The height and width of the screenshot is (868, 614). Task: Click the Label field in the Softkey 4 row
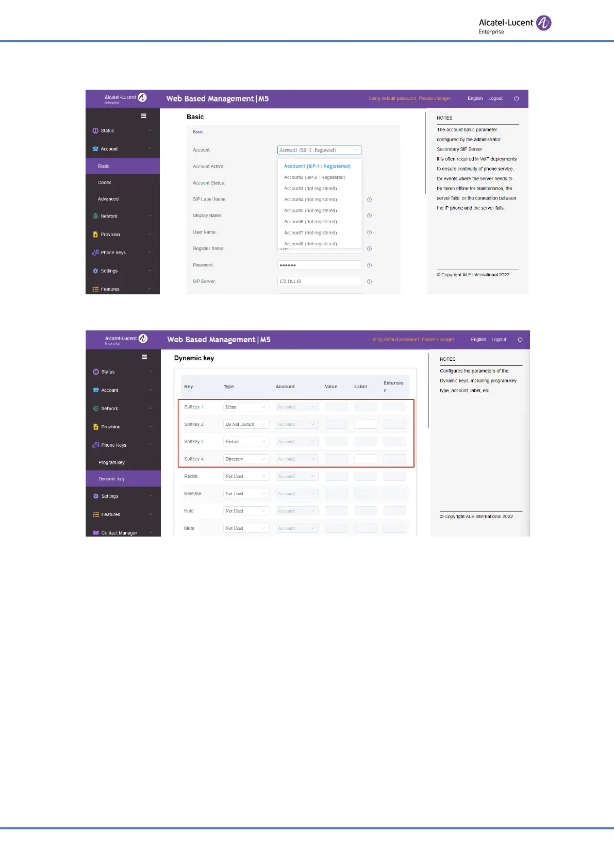tap(366, 459)
